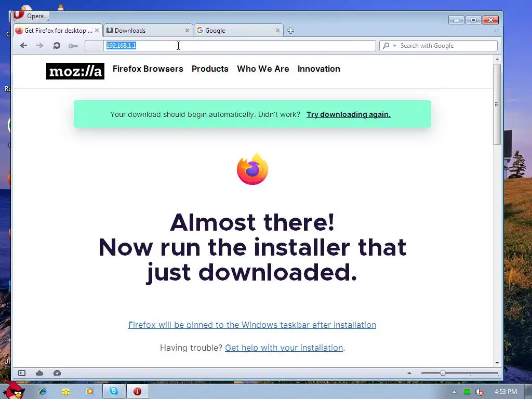532x399 pixels.
Task: Open the Products menu
Action: pos(210,69)
